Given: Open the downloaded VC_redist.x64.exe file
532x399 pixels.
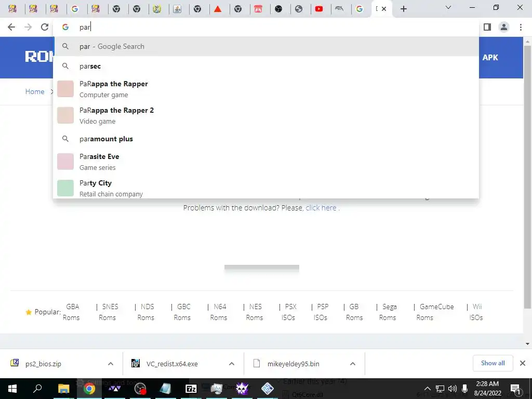Looking at the screenshot, I should click(165, 364).
